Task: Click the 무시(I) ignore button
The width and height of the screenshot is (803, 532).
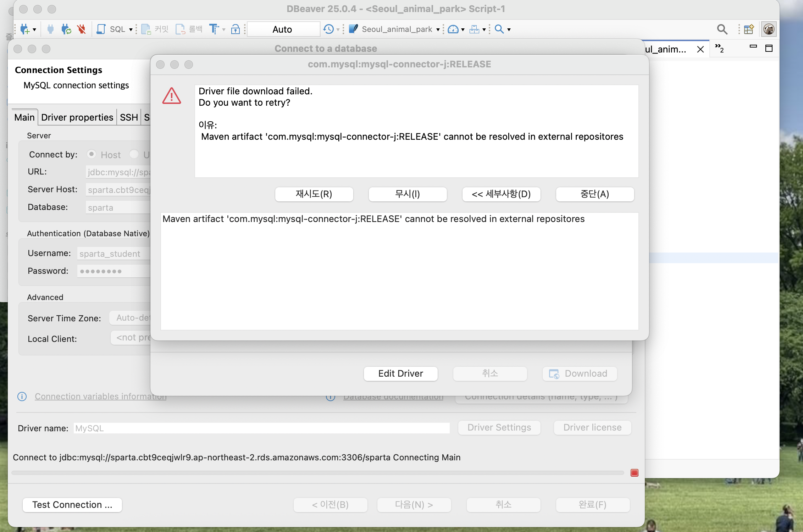Action: click(408, 194)
